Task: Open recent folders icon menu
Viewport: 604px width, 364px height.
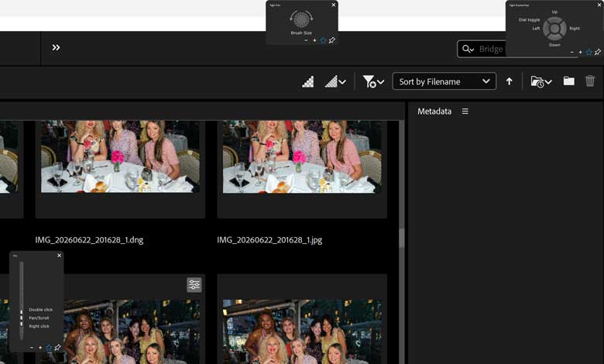Action: point(541,81)
